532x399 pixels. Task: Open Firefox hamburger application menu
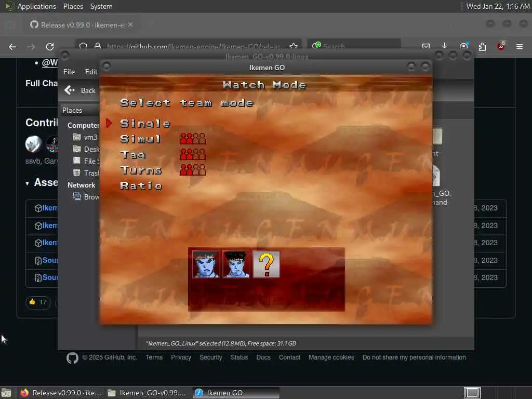[x=520, y=46]
